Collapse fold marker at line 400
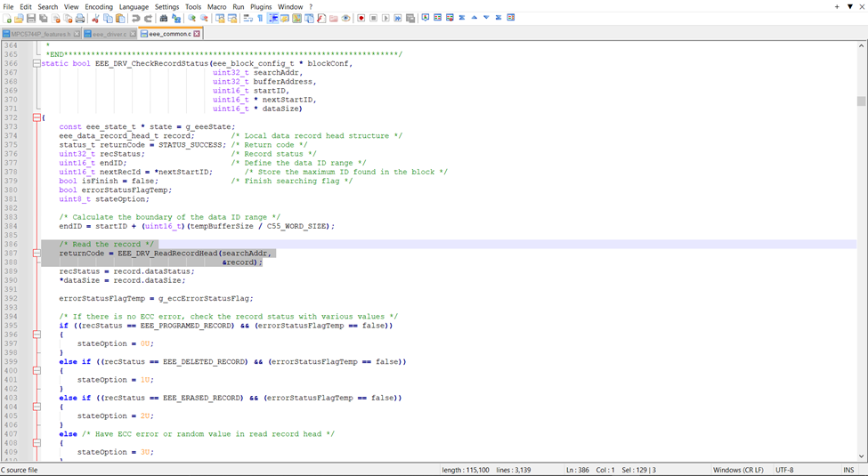The width and height of the screenshot is (868, 476). pos(37,371)
